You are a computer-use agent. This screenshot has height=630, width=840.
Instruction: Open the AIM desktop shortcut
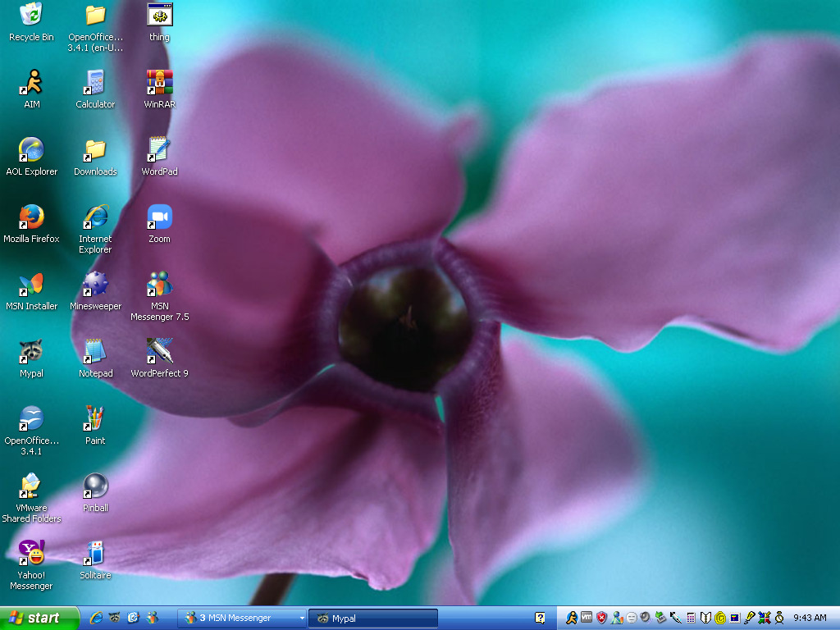[x=31, y=83]
